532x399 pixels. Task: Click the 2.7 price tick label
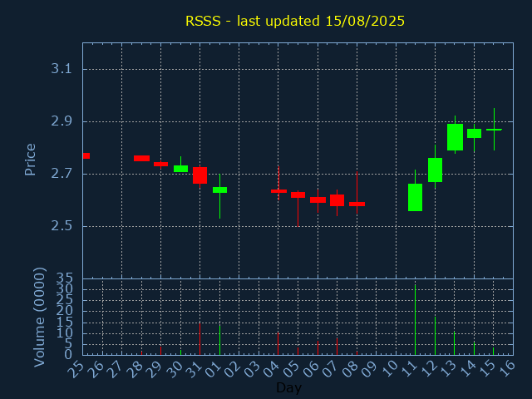click(x=62, y=174)
